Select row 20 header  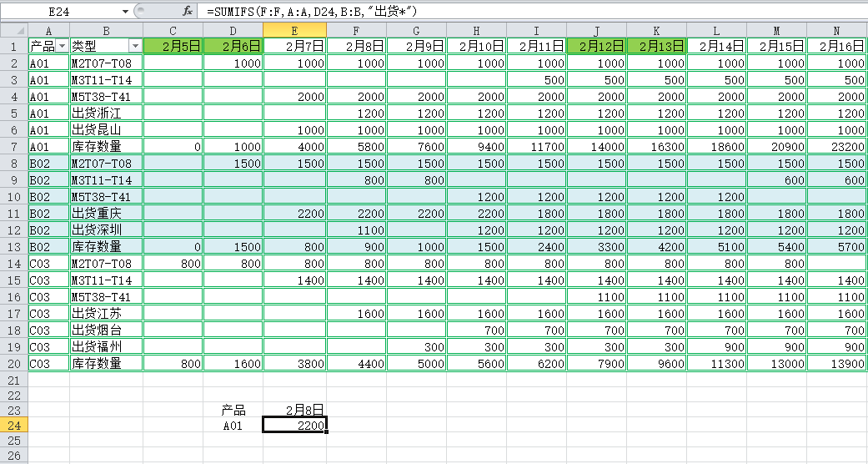tap(14, 363)
